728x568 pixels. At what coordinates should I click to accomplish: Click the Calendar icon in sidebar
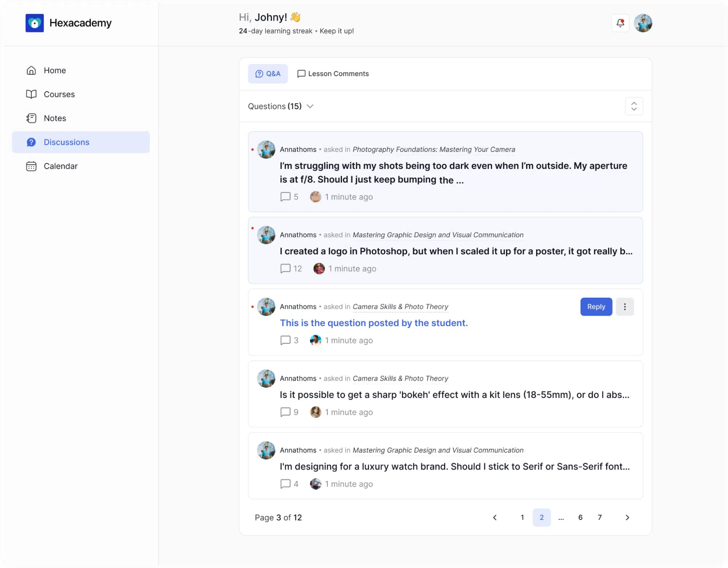[31, 166]
